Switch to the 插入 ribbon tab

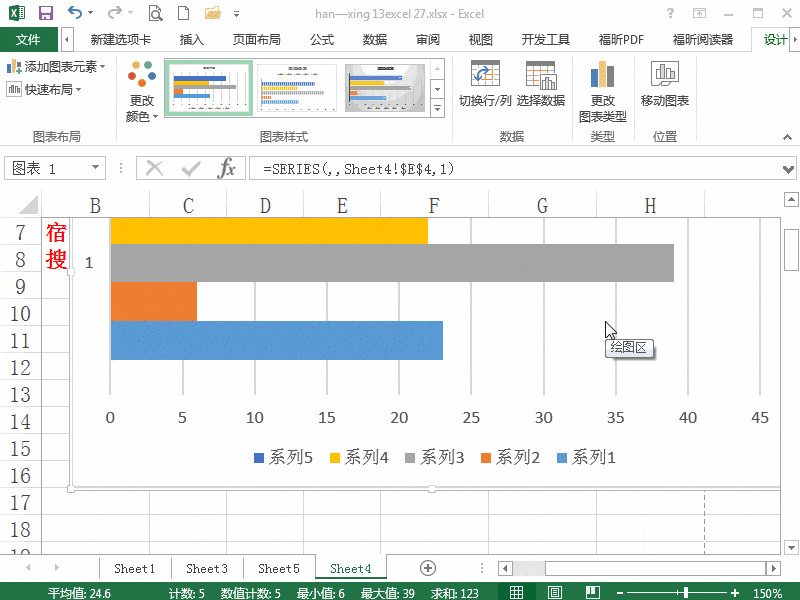[192, 39]
